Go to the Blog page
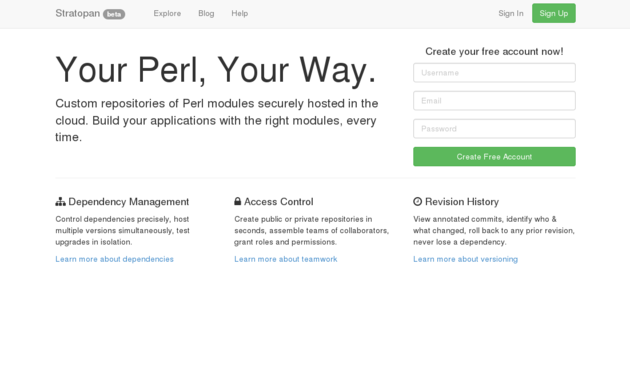630x376 pixels. tap(206, 13)
